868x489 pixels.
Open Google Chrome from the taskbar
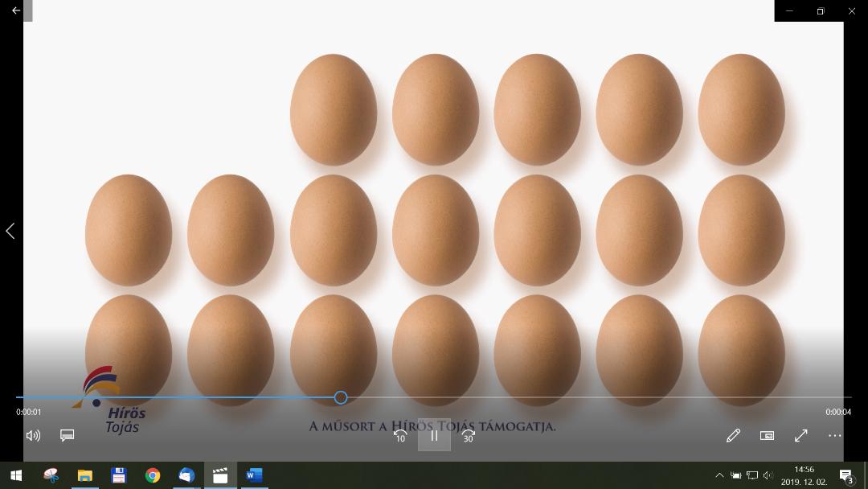[x=152, y=475]
